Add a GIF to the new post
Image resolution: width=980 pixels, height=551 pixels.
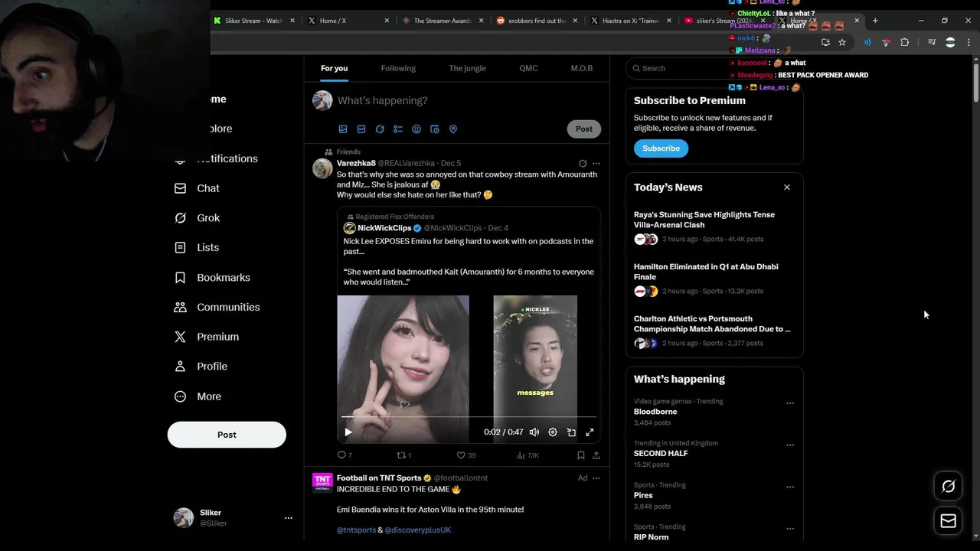(361, 129)
